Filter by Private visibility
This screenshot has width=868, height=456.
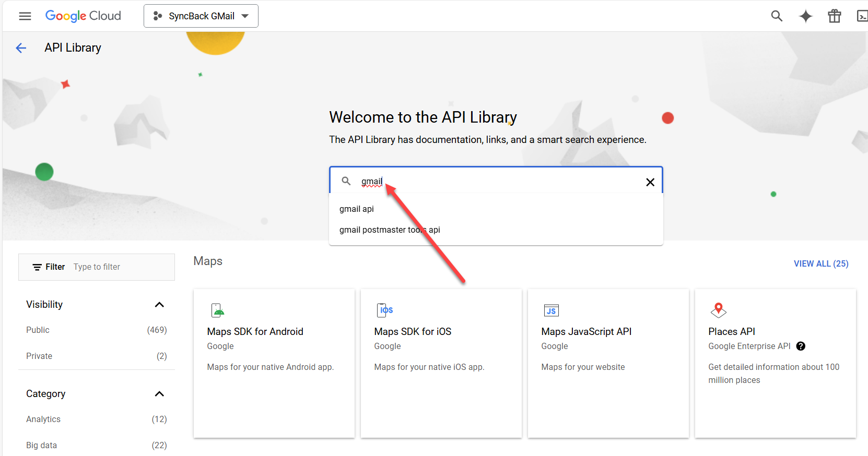pos(39,356)
